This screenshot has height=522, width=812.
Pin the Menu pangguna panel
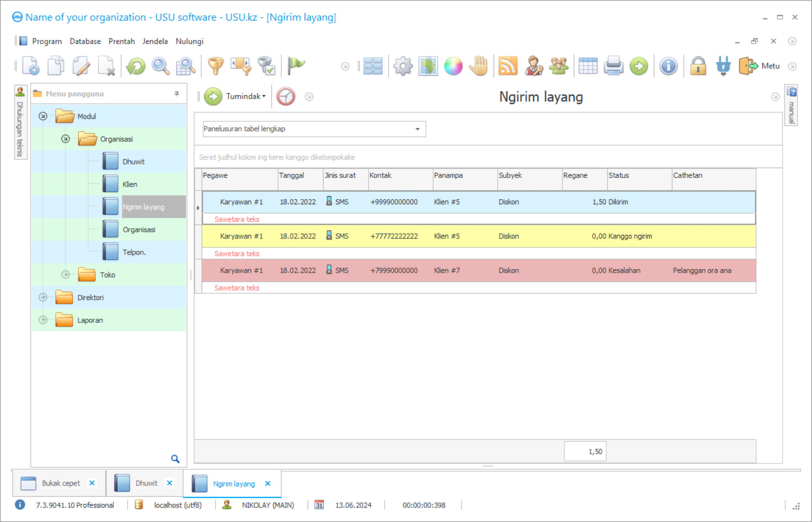(177, 94)
